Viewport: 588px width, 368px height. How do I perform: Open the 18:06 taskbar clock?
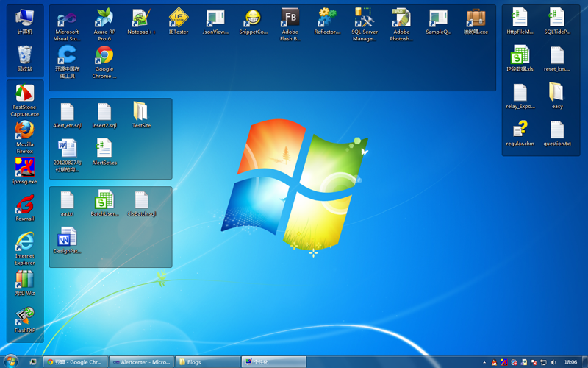coord(570,362)
